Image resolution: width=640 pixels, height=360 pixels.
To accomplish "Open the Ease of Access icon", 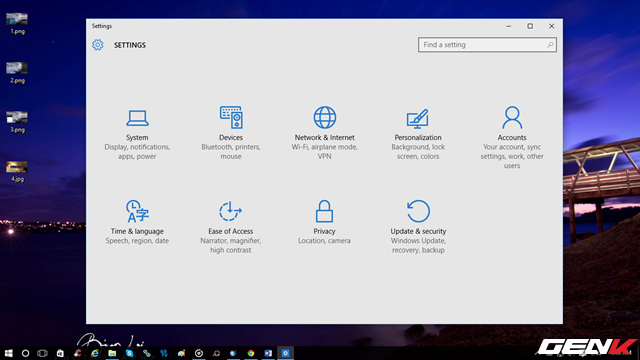I will [x=231, y=211].
